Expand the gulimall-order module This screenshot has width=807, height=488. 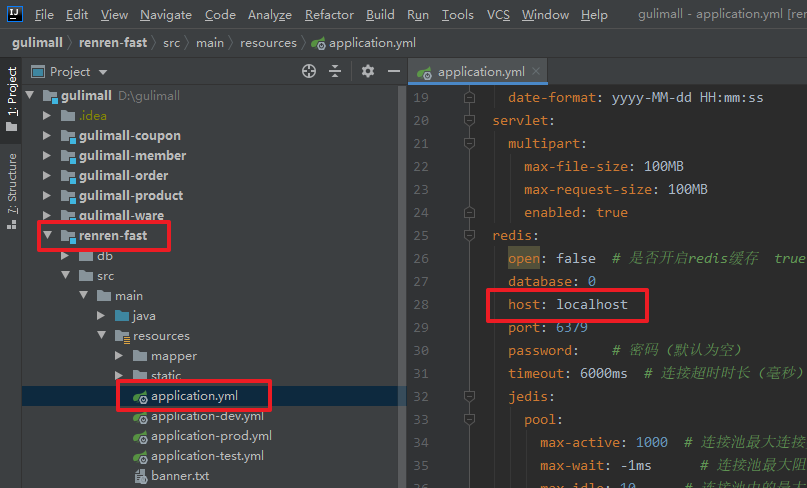47,176
